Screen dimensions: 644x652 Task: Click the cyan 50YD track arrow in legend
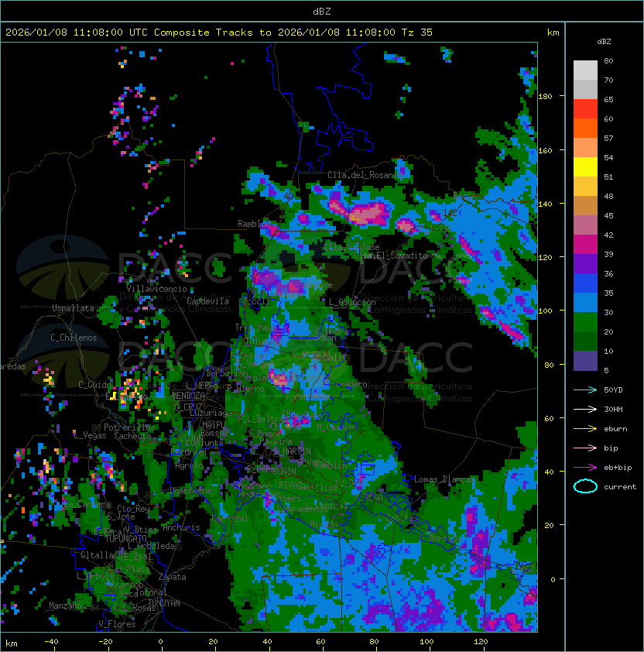click(x=585, y=389)
